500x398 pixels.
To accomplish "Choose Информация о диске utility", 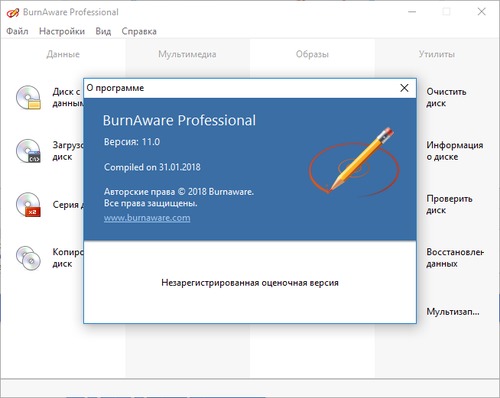I will coord(455,151).
